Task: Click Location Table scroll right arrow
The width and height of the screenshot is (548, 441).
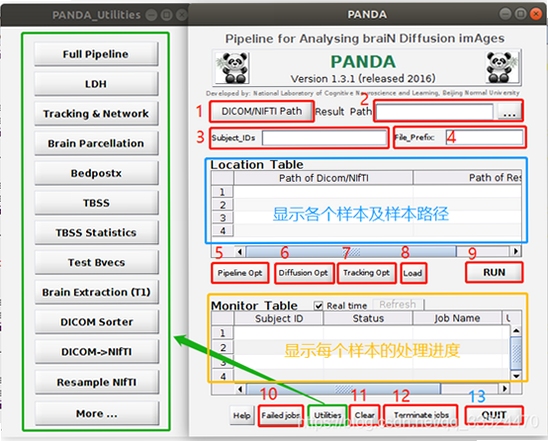Action: point(515,251)
